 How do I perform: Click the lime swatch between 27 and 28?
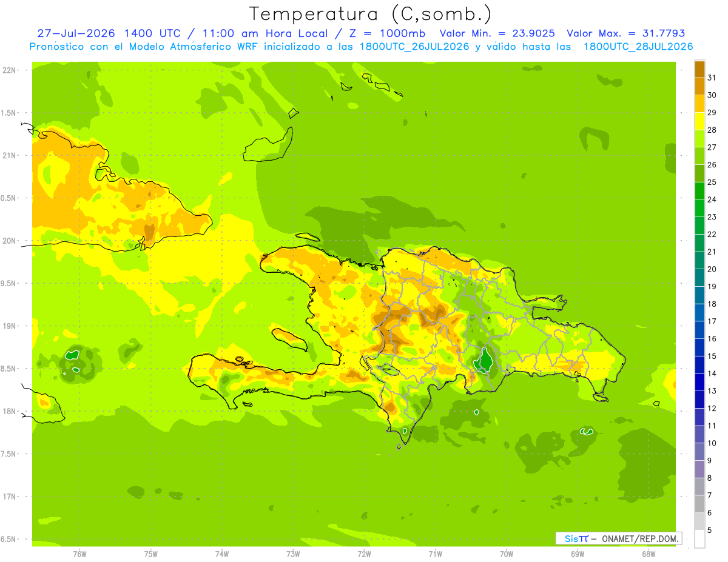[699, 139]
